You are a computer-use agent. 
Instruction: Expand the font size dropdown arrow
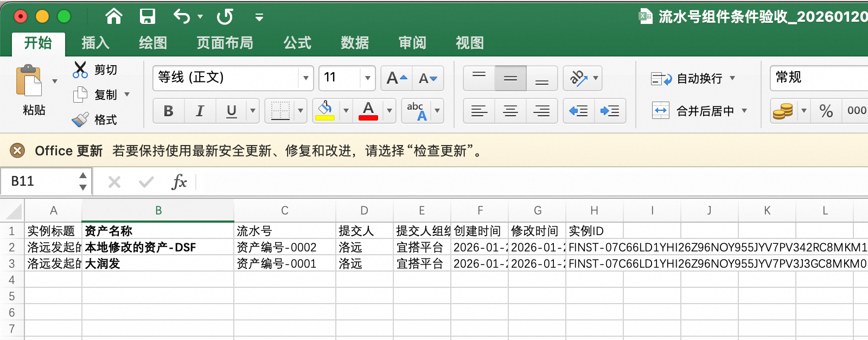pos(368,78)
